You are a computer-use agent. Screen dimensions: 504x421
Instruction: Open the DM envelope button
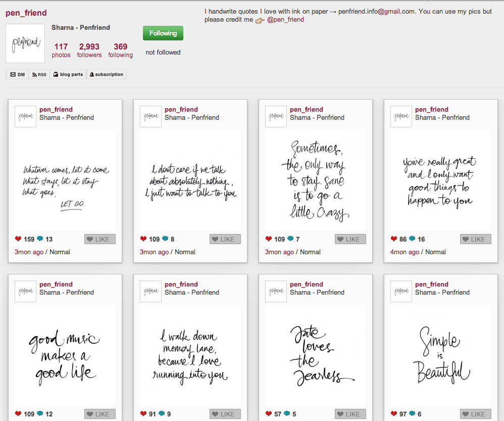click(x=17, y=74)
